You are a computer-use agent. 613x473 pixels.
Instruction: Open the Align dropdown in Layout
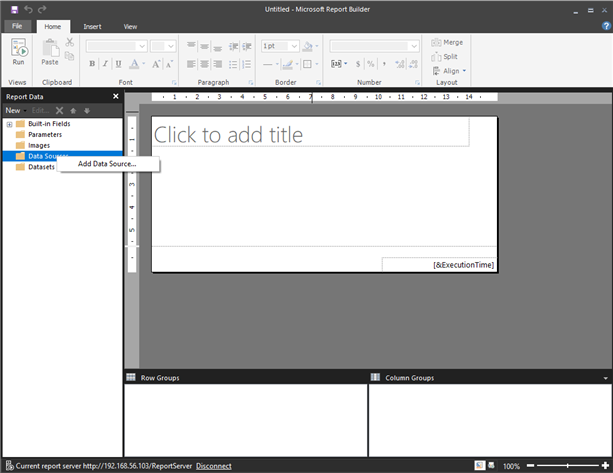point(450,71)
